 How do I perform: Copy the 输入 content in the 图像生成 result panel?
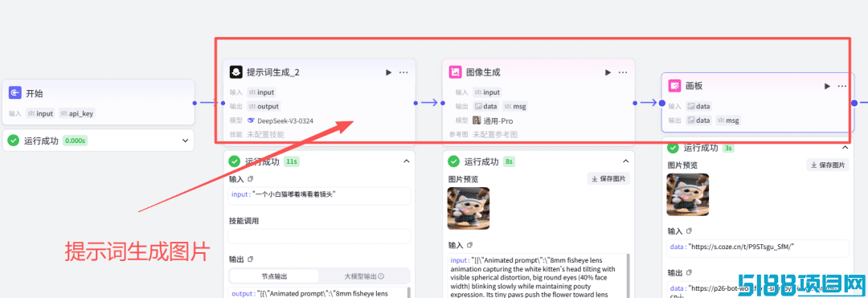click(x=469, y=244)
